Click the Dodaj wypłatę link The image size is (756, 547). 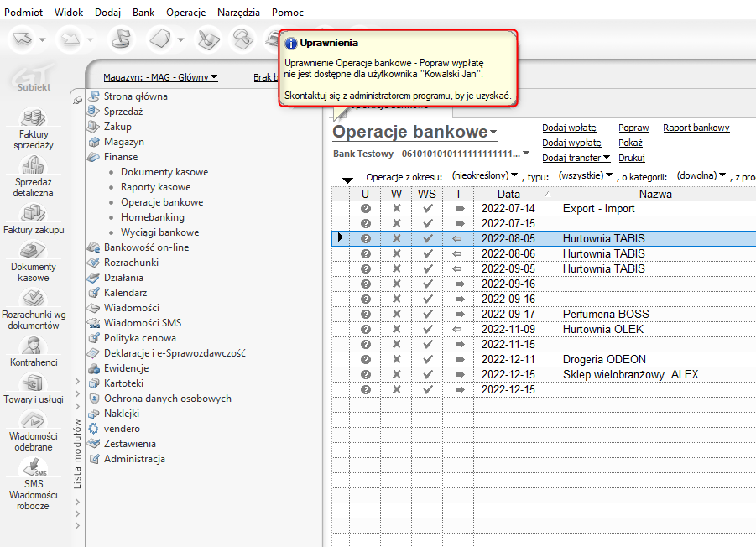tap(571, 143)
